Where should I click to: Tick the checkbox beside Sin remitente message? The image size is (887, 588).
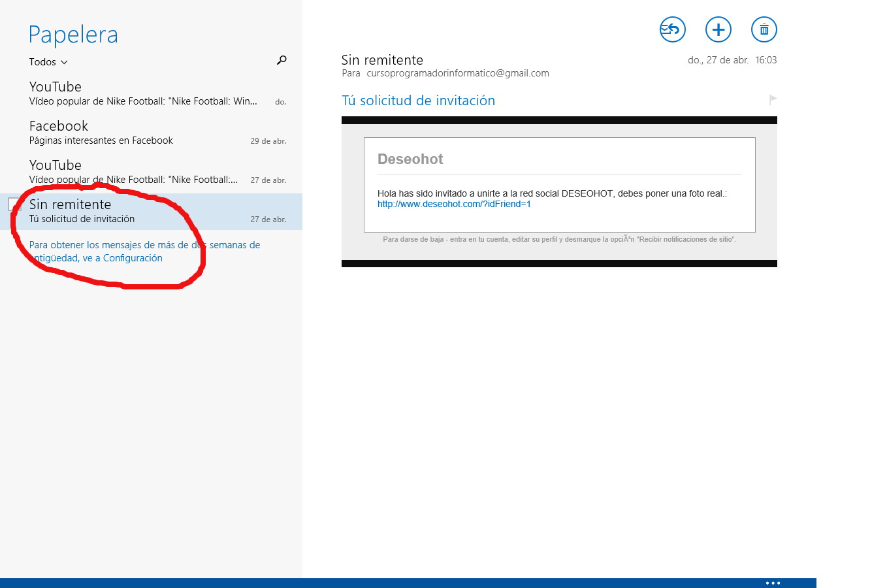point(14,204)
